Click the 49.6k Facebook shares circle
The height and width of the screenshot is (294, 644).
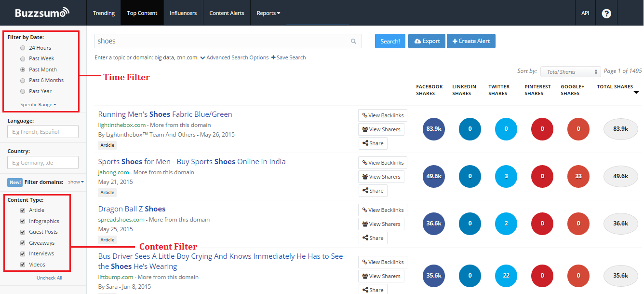click(x=433, y=176)
